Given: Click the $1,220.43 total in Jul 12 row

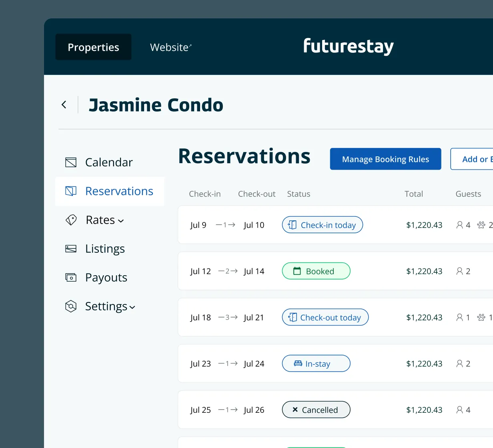Looking at the screenshot, I should click(x=424, y=271).
